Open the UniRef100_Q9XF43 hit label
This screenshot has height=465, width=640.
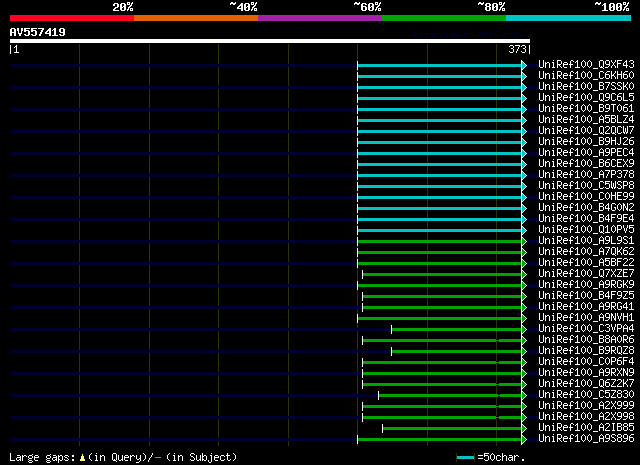click(x=586, y=65)
